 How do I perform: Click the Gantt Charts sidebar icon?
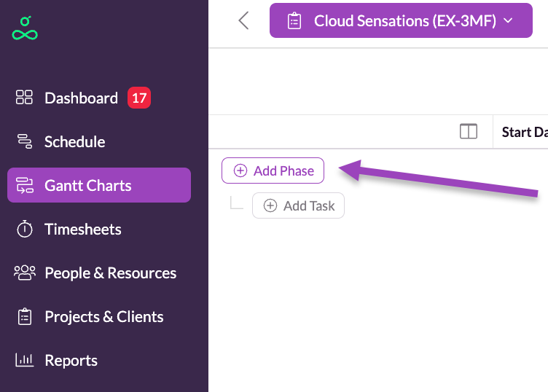tap(25, 185)
